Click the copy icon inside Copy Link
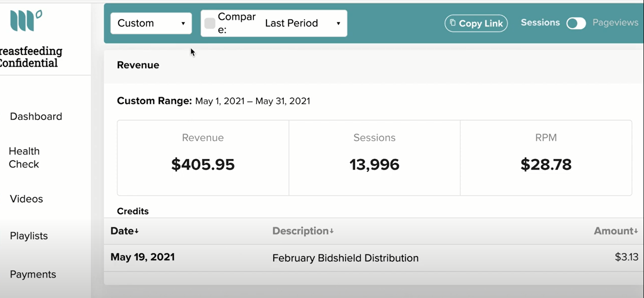The image size is (644, 298). pos(452,23)
